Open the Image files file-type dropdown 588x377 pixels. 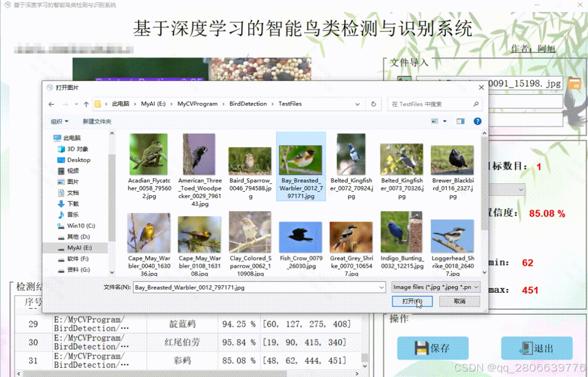(x=435, y=287)
